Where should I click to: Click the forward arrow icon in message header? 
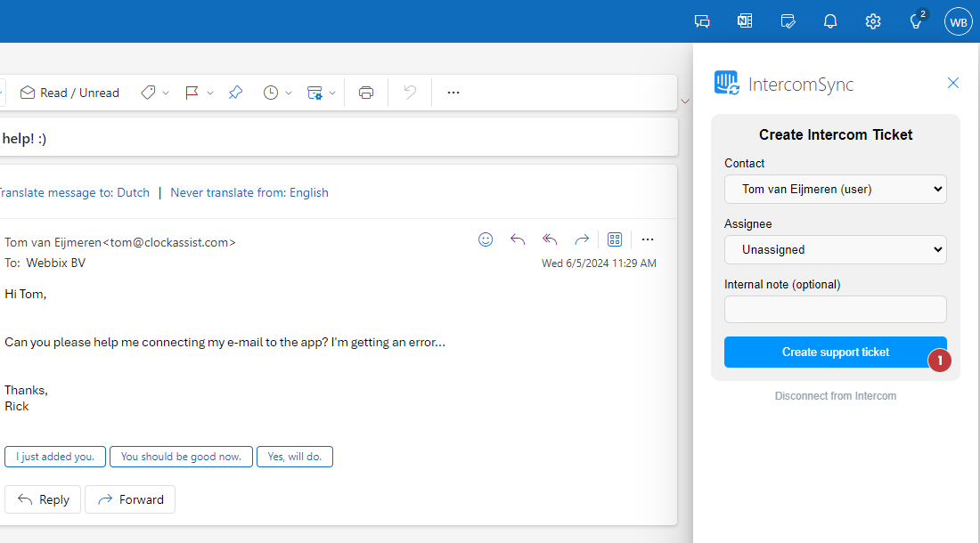pos(582,239)
